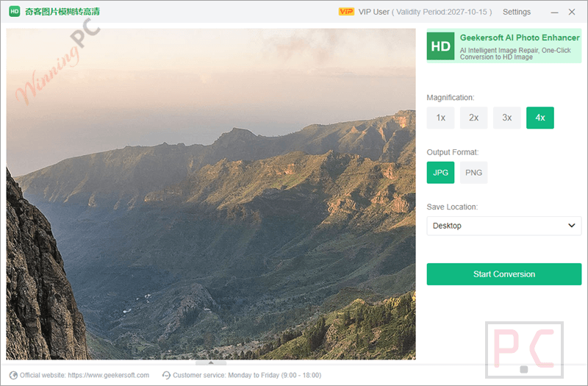Choose JPG output format

click(x=440, y=173)
